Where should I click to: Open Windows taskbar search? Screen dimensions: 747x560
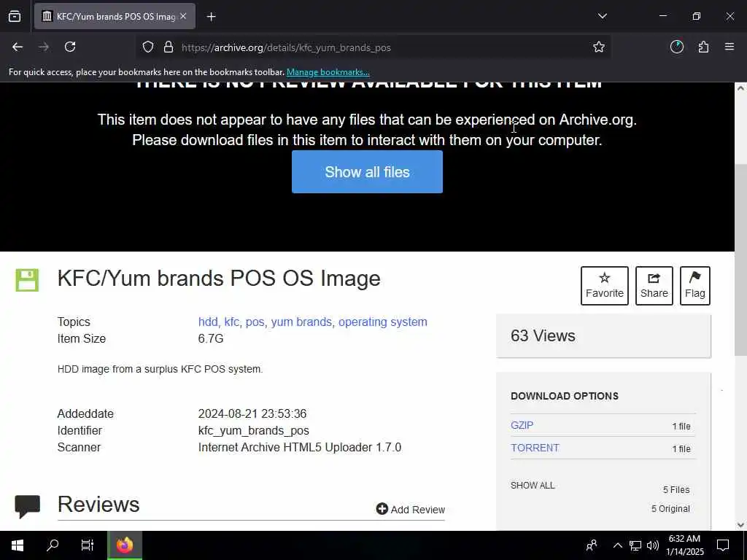click(53, 545)
